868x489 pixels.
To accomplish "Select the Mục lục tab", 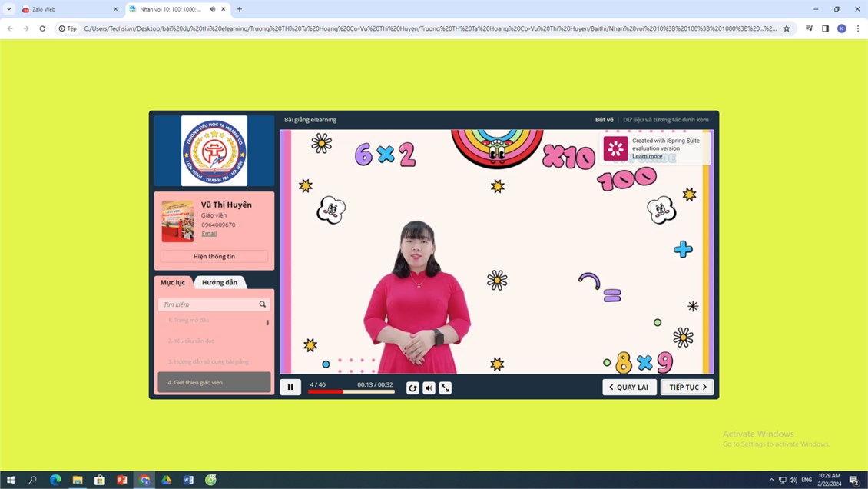I will tap(173, 282).
